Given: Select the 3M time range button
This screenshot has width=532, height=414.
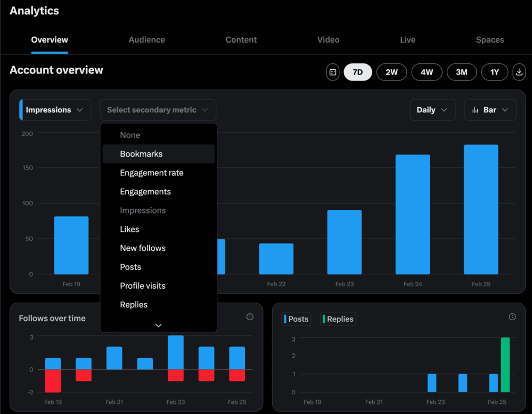Looking at the screenshot, I should point(462,72).
